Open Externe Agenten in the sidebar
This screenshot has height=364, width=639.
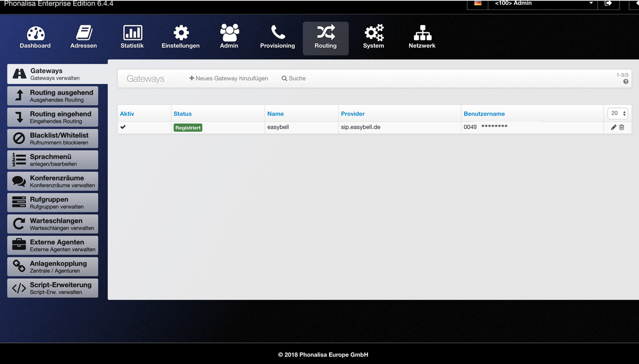pos(52,245)
